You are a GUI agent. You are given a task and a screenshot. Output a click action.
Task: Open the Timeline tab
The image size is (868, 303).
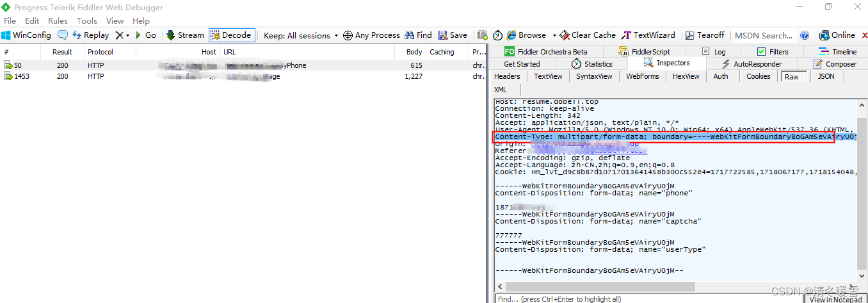(837, 52)
